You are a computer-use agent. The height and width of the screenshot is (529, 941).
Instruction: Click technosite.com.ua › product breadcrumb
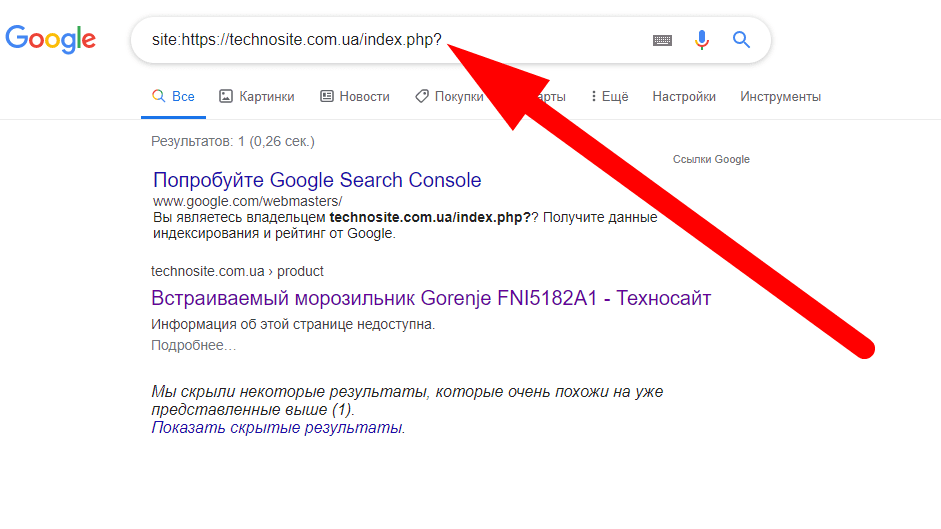pos(237,271)
